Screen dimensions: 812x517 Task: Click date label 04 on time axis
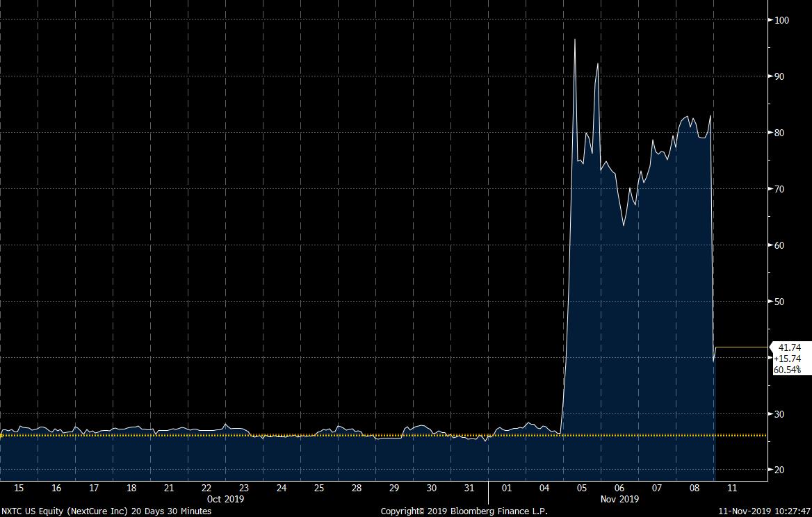click(x=544, y=488)
